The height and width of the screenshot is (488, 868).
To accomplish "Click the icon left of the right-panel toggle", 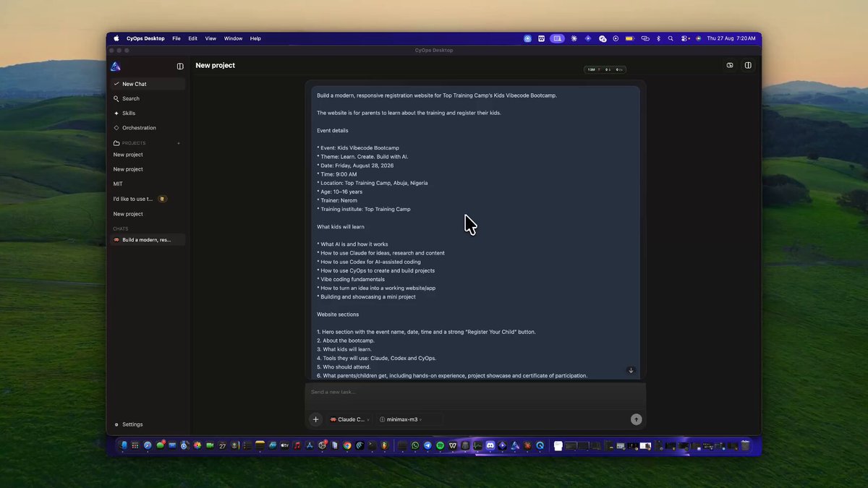I will pos(730,65).
